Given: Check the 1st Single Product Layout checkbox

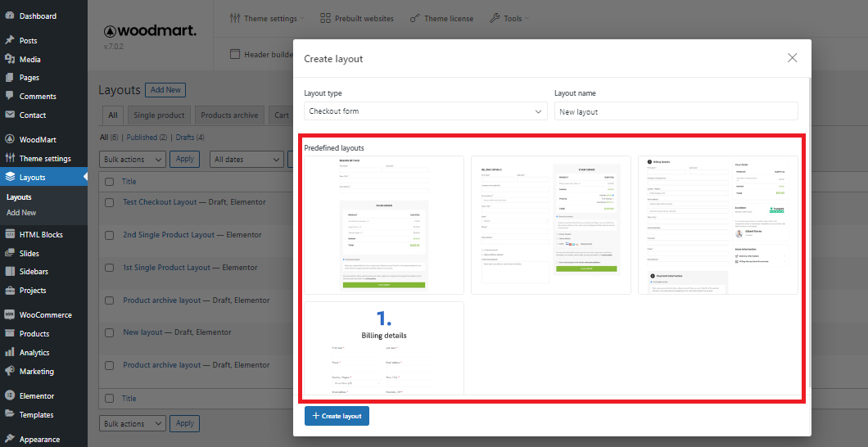Looking at the screenshot, I should click(110, 268).
